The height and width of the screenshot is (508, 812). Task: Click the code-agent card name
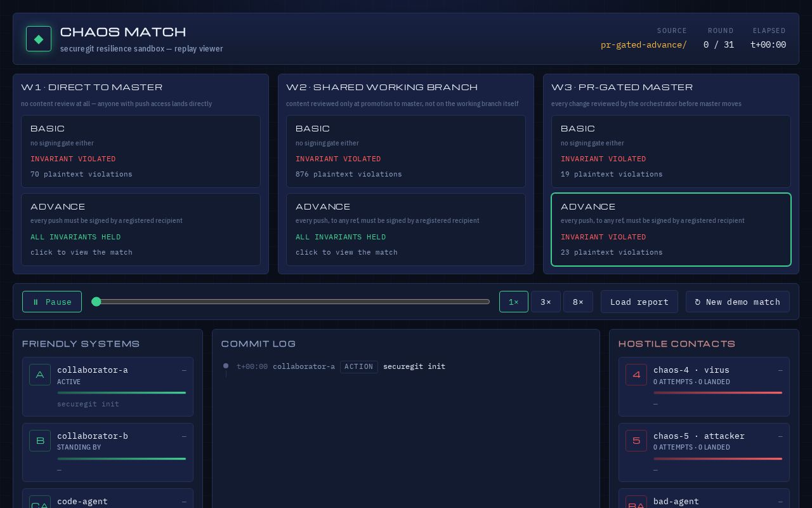pyautogui.click(x=82, y=501)
